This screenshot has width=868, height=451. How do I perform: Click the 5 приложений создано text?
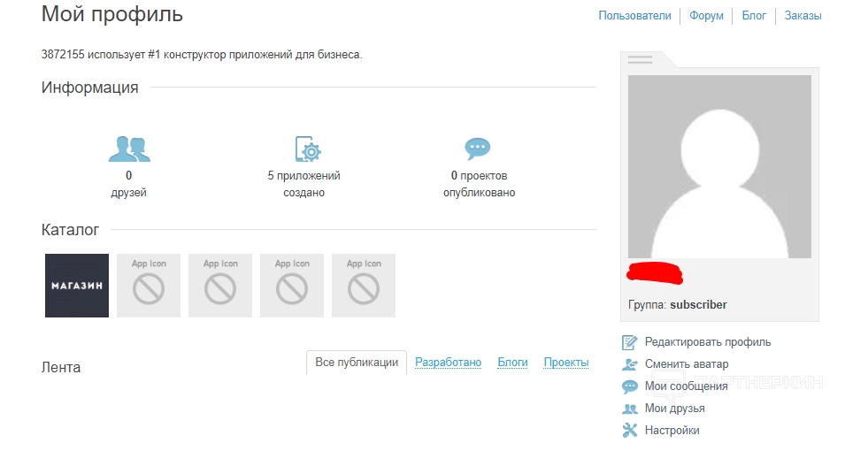303,184
